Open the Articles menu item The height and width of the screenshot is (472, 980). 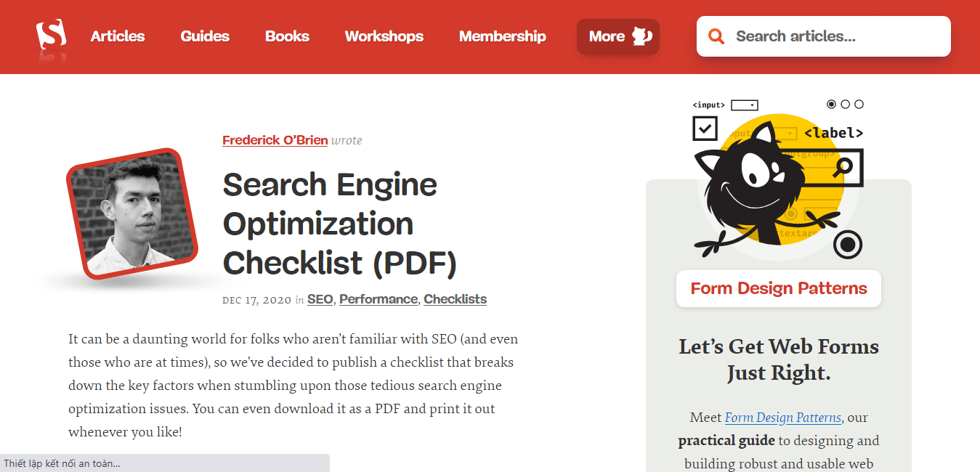pyautogui.click(x=118, y=36)
